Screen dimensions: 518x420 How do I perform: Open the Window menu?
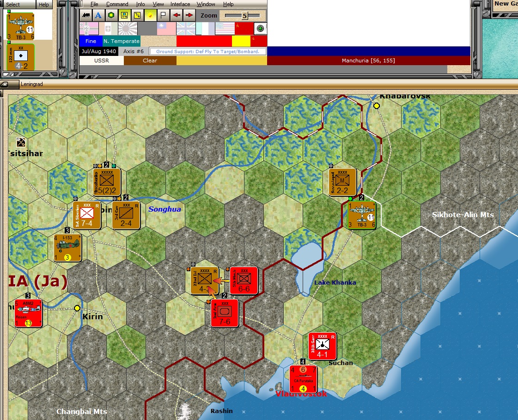tap(206, 4)
